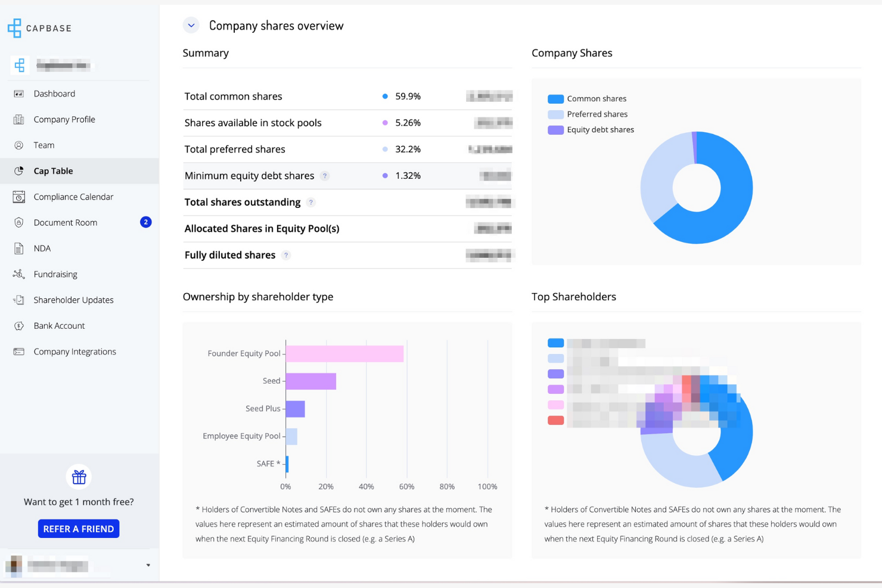Collapse the Company shares overview section
This screenshot has width=882, height=588.
tap(191, 25)
